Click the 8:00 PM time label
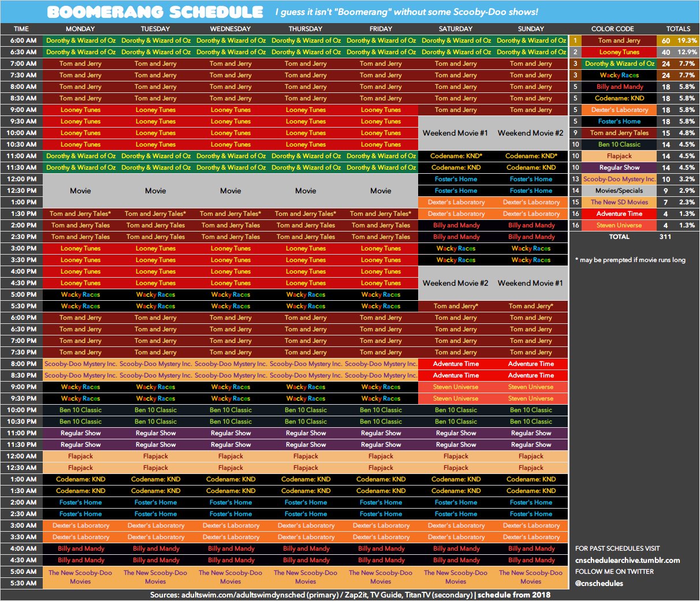The width and height of the screenshot is (700, 601). click(21, 364)
